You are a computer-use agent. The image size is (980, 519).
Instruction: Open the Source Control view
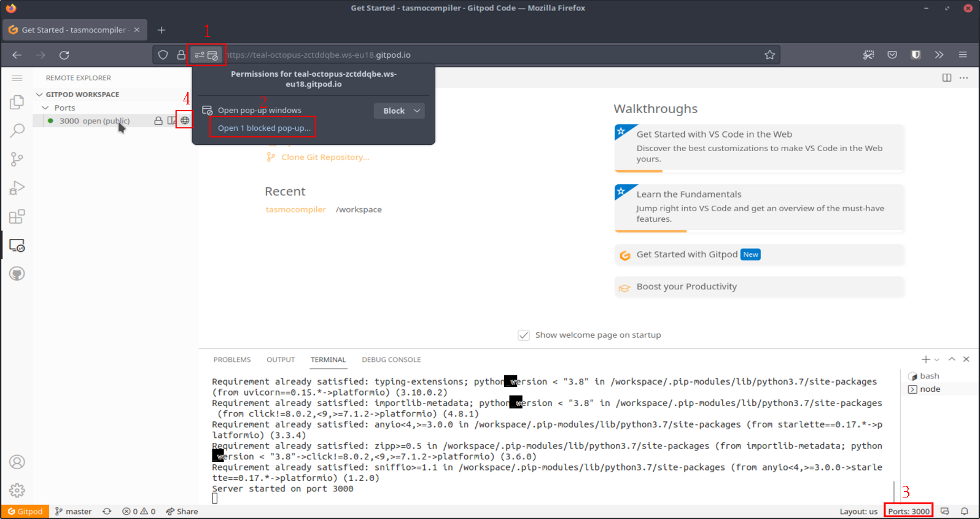point(17,159)
